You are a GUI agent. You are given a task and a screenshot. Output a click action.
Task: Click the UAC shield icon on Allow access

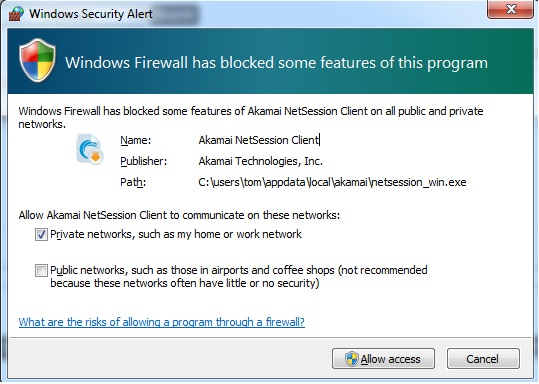[352, 359]
